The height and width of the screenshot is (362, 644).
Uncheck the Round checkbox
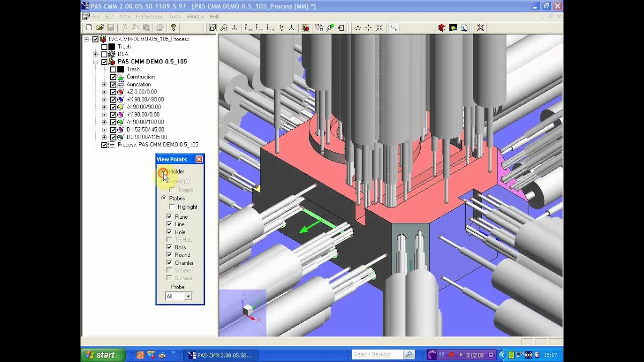coord(169,255)
